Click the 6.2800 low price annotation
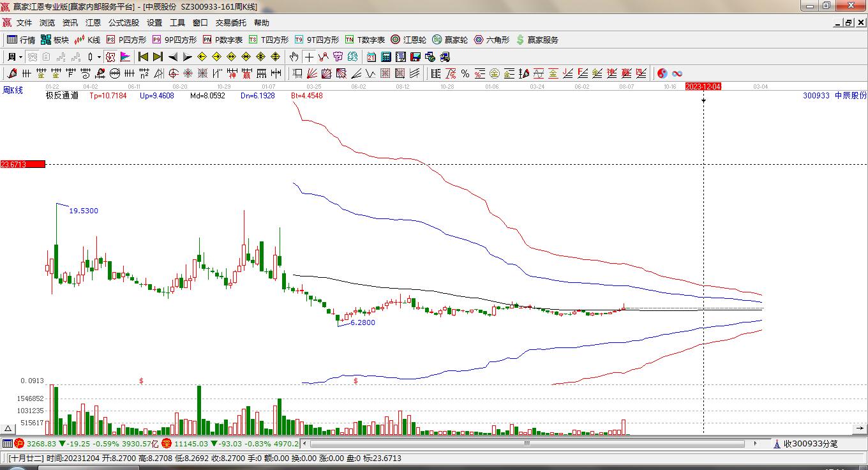The height and width of the screenshot is (470, 868). coord(363,322)
